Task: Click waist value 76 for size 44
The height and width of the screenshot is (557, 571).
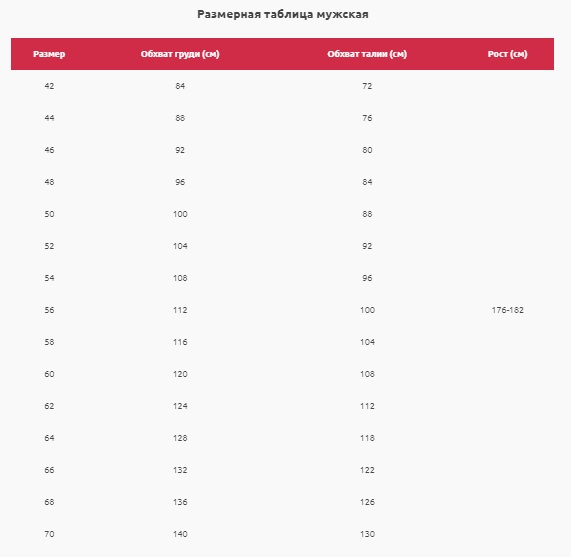Action: point(367,118)
